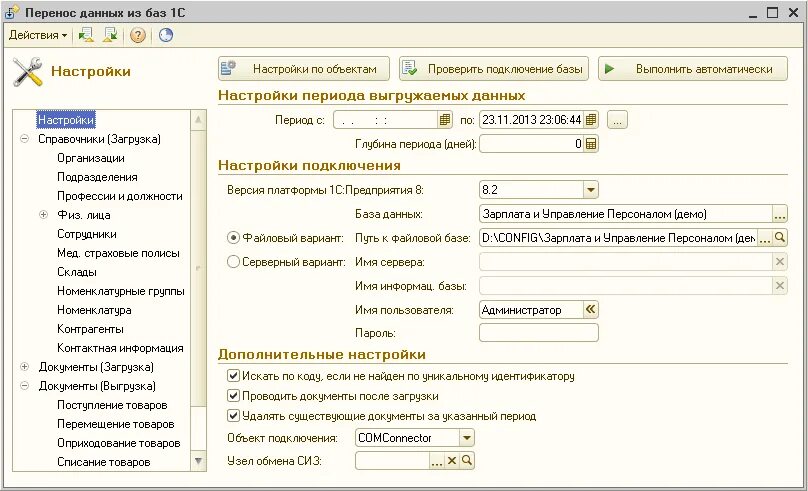Select Организации in the tree
808x491 pixels.
pyautogui.click(x=91, y=158)
